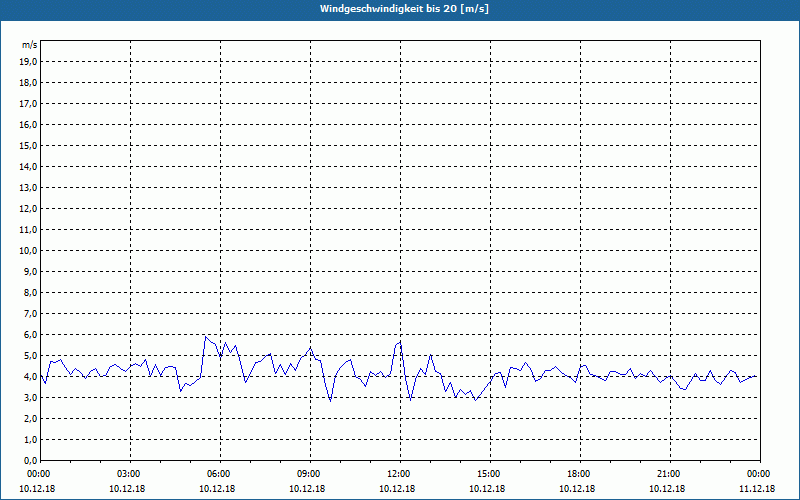The image size is (800, 500).
Task: Pick the '15:00' time label
Action: pyautogui.click(x=490, y=474)
